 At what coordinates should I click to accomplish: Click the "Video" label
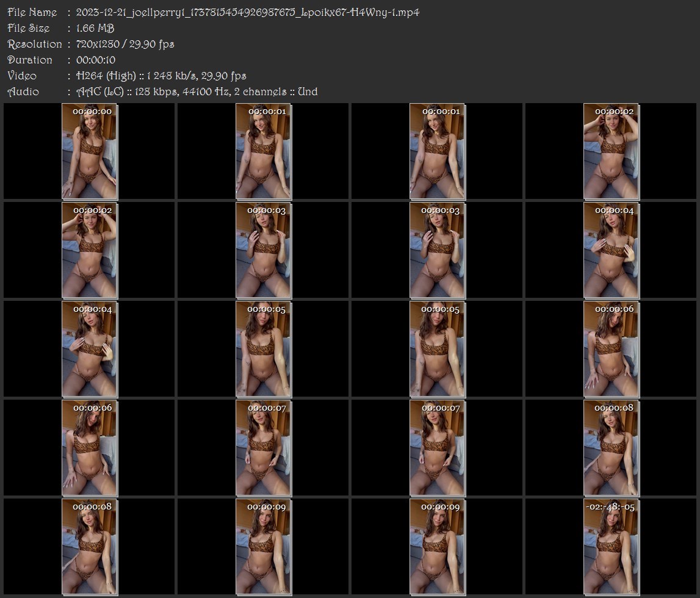point(22,76)
